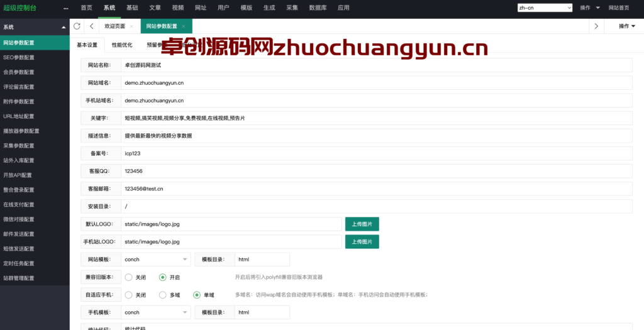Viewport: 644px width, 330px height.
Task: Click the 网站名称 input field
Action: click(x=377, y=65)
